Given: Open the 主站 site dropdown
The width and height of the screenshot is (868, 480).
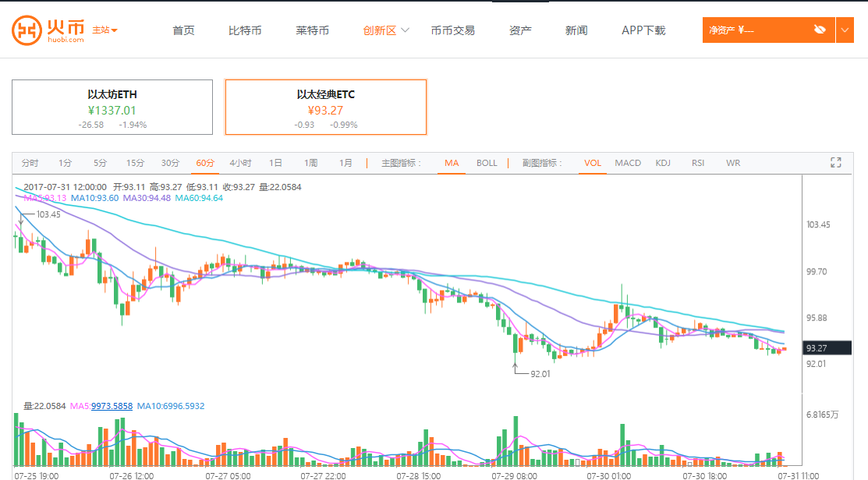Looking at the screenshot, I should coord(105,30).
